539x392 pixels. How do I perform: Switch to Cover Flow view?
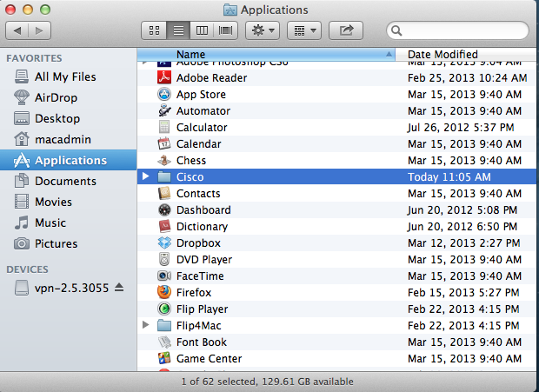coord(226,30)
